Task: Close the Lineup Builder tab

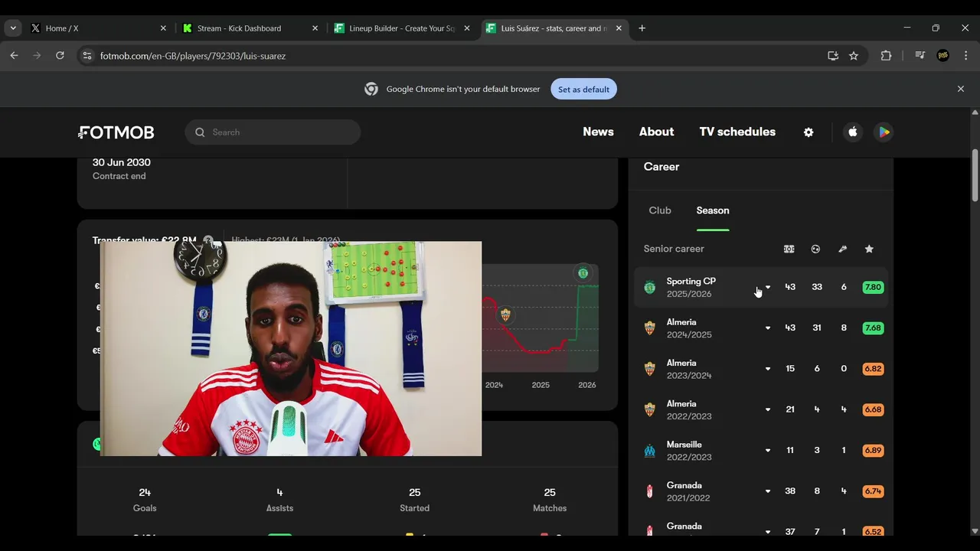Action: click(x=467, y=28)
